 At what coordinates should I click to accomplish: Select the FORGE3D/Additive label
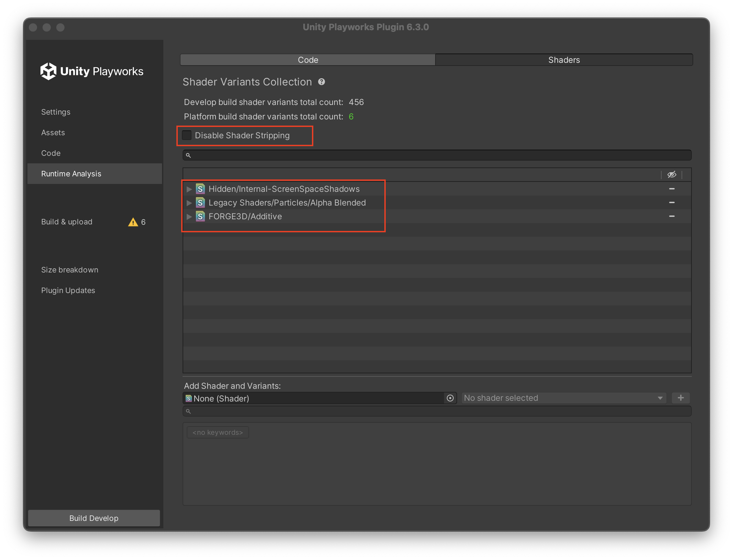pyautogui.click(x=245, y=216)
